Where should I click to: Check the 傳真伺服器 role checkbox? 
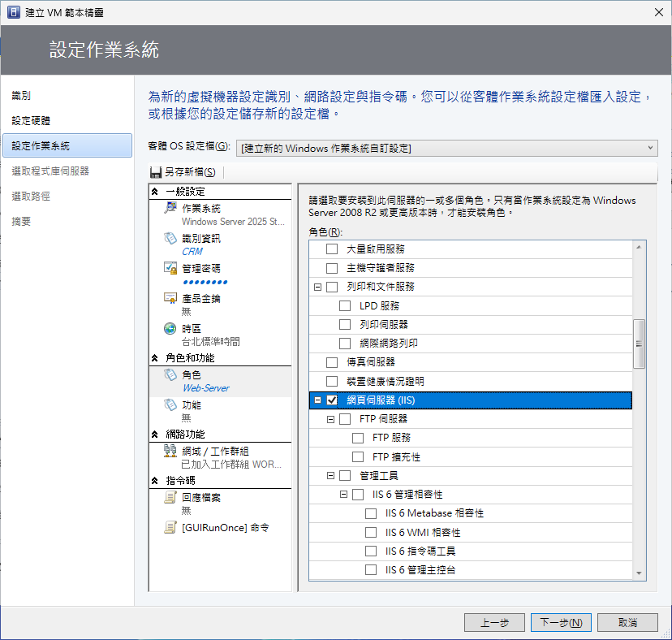point(332,362)
